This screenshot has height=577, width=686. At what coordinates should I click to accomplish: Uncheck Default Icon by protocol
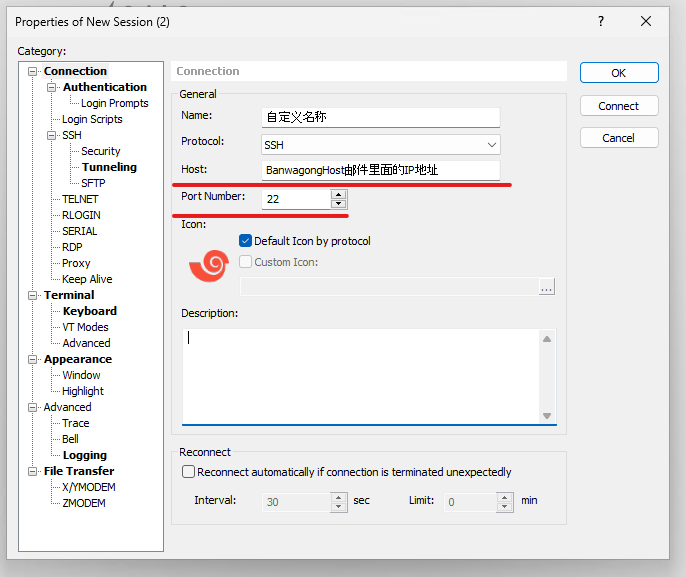tap(246, 241)
